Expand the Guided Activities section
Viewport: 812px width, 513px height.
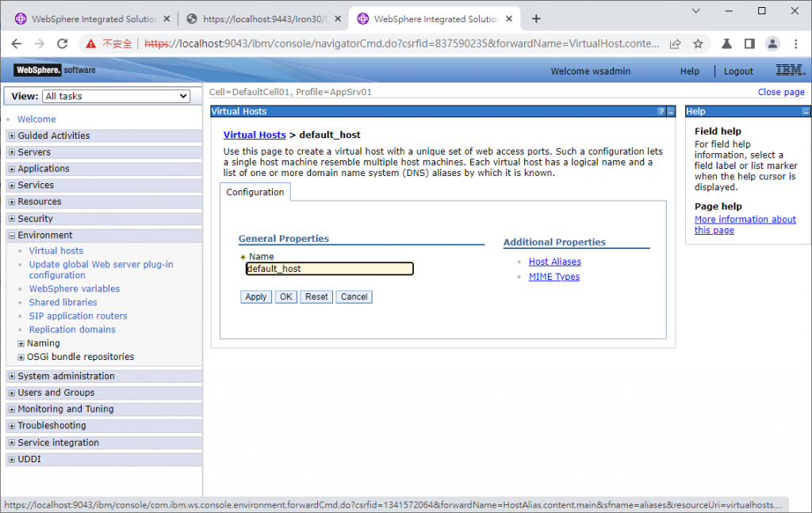pyautogui.click(x=12, y=136)
